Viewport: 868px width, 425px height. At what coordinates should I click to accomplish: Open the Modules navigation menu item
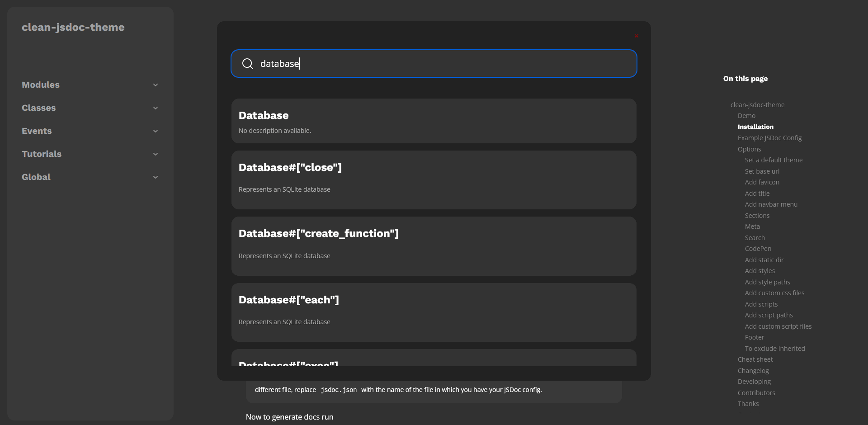[40, 85]
